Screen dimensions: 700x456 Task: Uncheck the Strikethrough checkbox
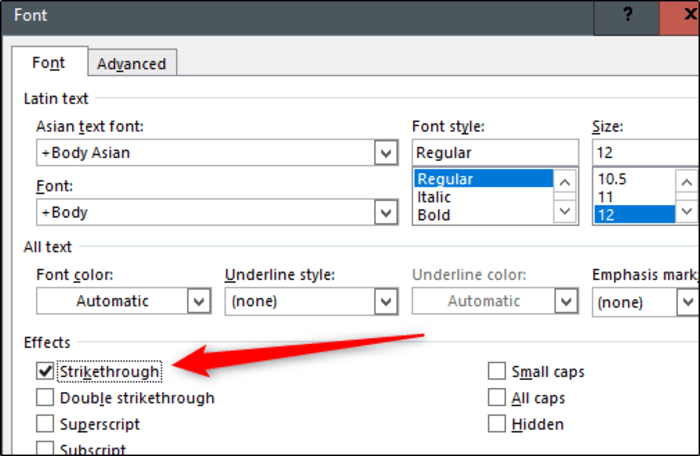coord(45,371)
